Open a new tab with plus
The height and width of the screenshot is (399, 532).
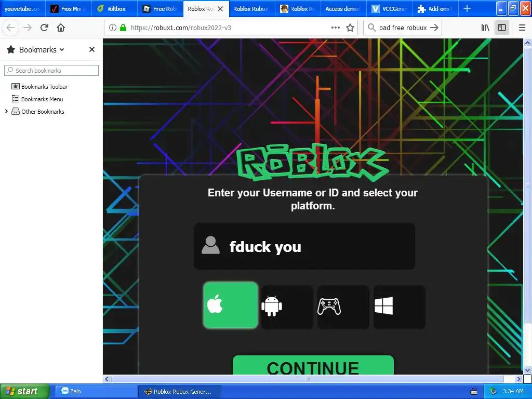(467, 8)
